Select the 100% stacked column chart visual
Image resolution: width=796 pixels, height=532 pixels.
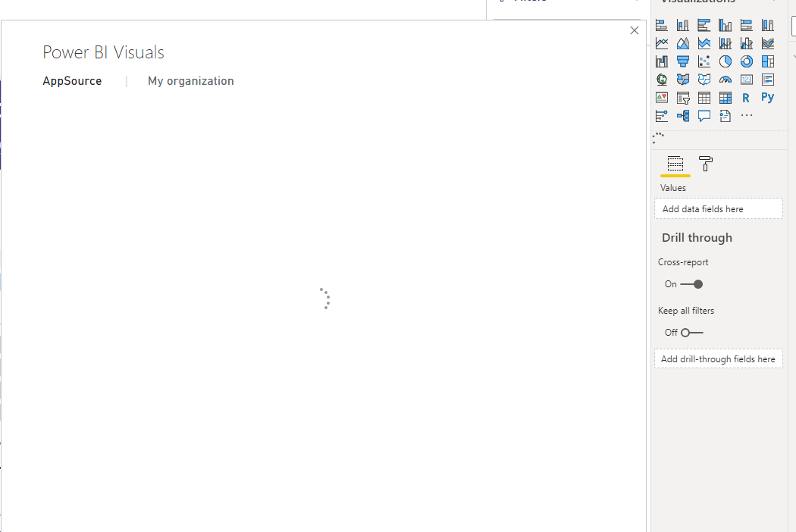click(x=767, y=25)
